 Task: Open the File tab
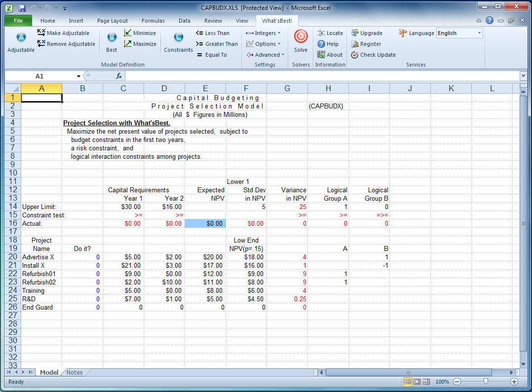18,21
